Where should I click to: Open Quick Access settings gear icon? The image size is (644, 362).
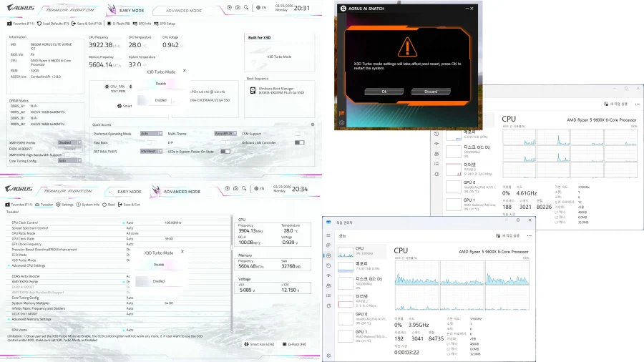313,124
